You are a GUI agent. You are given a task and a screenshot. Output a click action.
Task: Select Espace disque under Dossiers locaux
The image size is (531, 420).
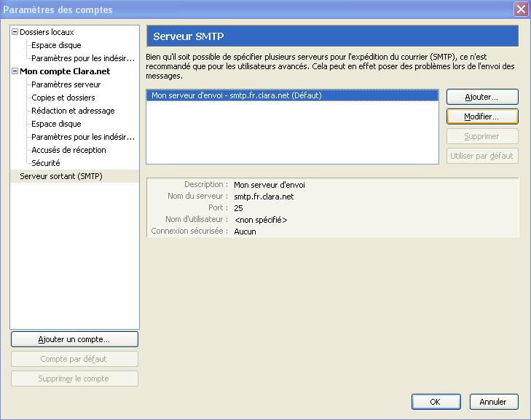56,45
